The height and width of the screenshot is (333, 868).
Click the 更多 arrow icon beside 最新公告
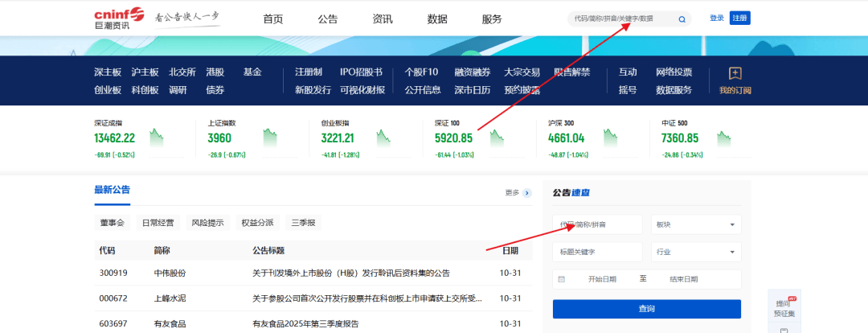527,193
